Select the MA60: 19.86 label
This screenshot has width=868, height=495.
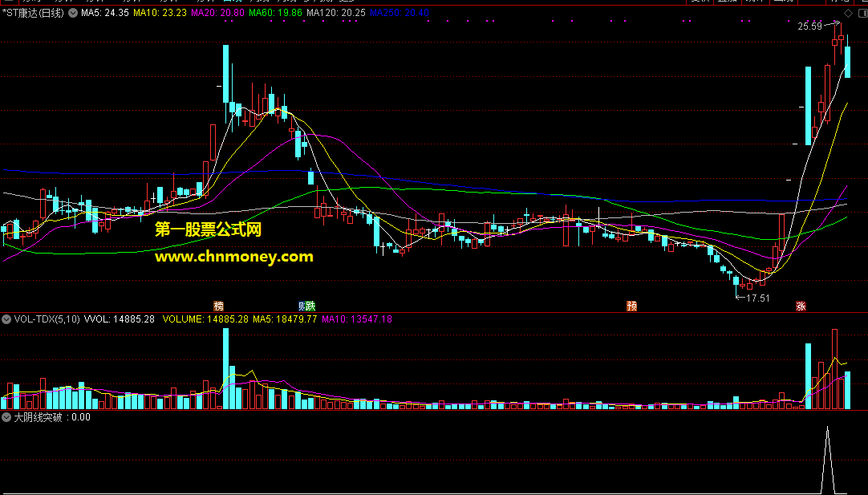276,13
